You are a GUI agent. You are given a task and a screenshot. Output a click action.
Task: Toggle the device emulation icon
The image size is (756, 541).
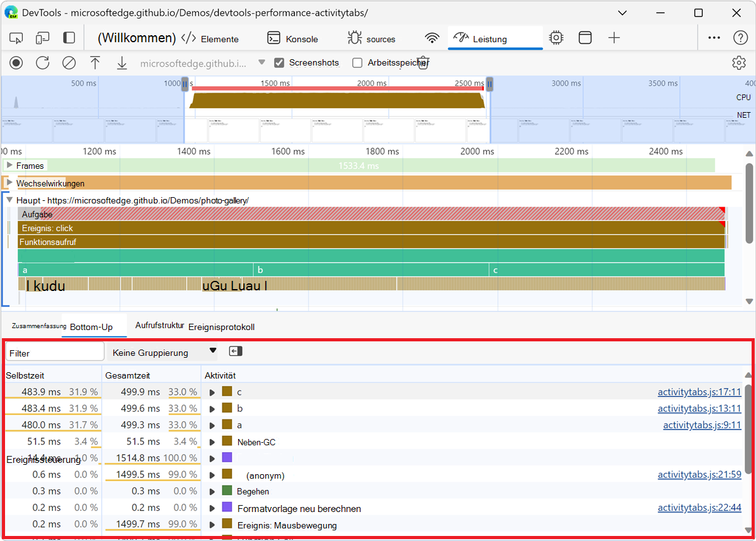coord(42,38)
